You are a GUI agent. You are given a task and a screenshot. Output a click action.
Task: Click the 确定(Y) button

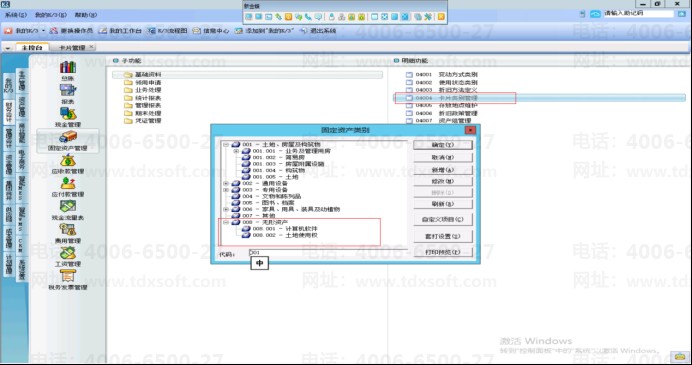443,145
